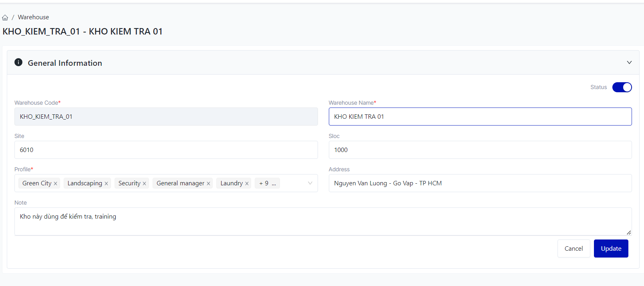Click the Sloc input field
Screen dimensions: 644x286
[x=480, y=150]
